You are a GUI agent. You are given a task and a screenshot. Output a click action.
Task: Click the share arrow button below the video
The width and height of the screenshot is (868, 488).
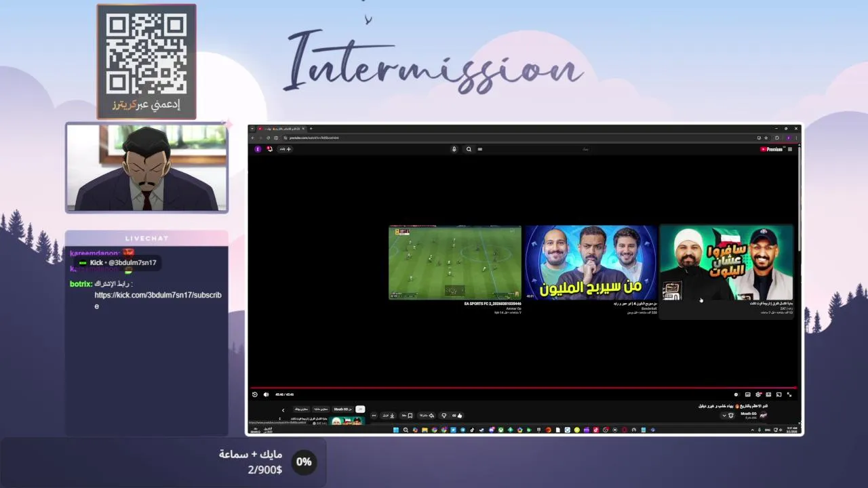[x=427, y=415]
